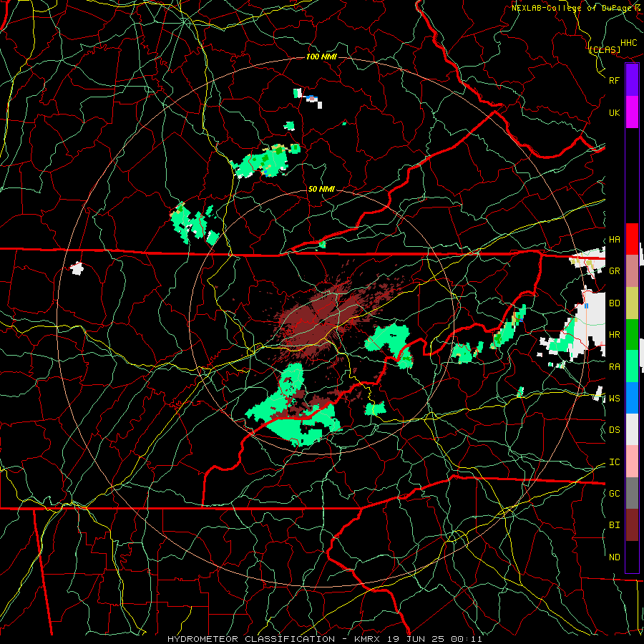Click the GC legend label
The width and height of the screenshot is (644, 644).
click(614, 494)
